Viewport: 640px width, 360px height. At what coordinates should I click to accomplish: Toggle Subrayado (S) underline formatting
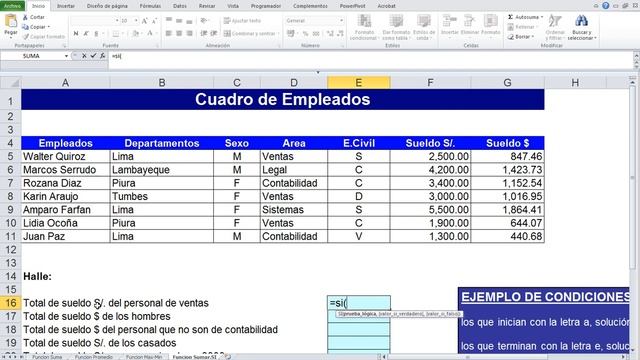coord(96,33)
